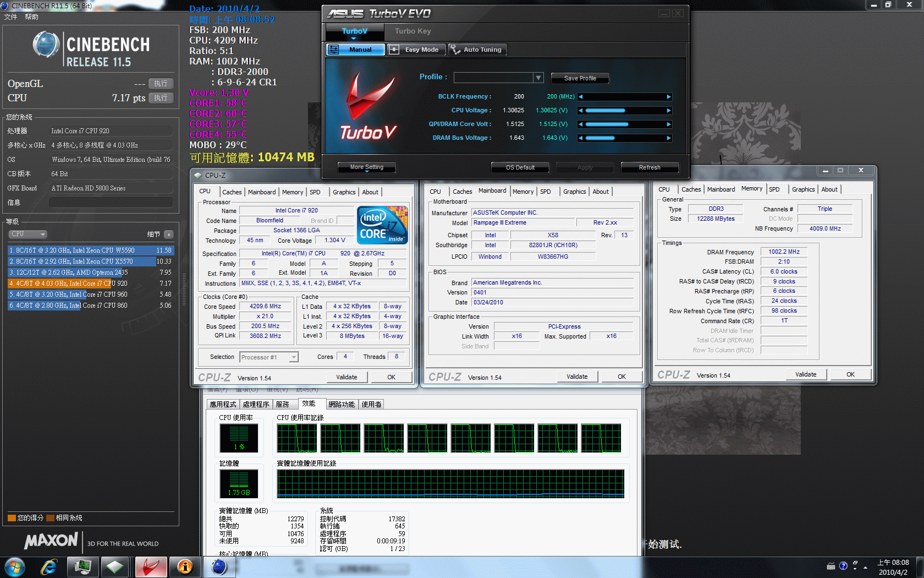Image resolution: width=924 pixels, height=578 pixels.
Task: Open '使用者' tab in Task Manager
Action: (x=371, y=405)
